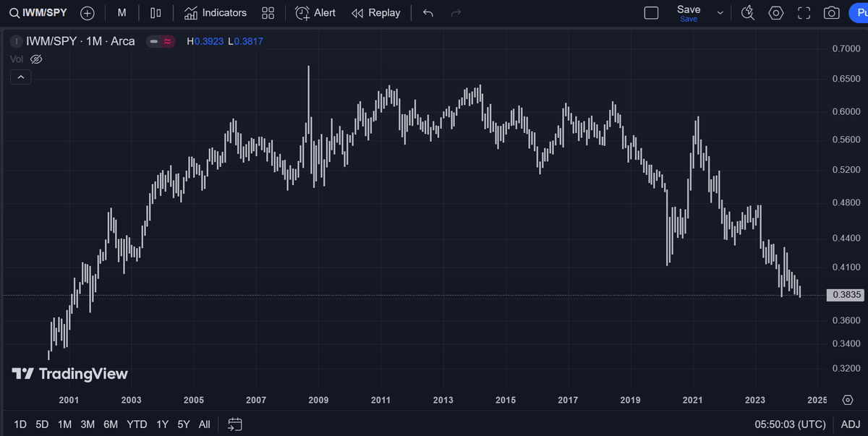
Task: Click the symbol logo circle beside IWM/SPY title
Action: (16, 41)
